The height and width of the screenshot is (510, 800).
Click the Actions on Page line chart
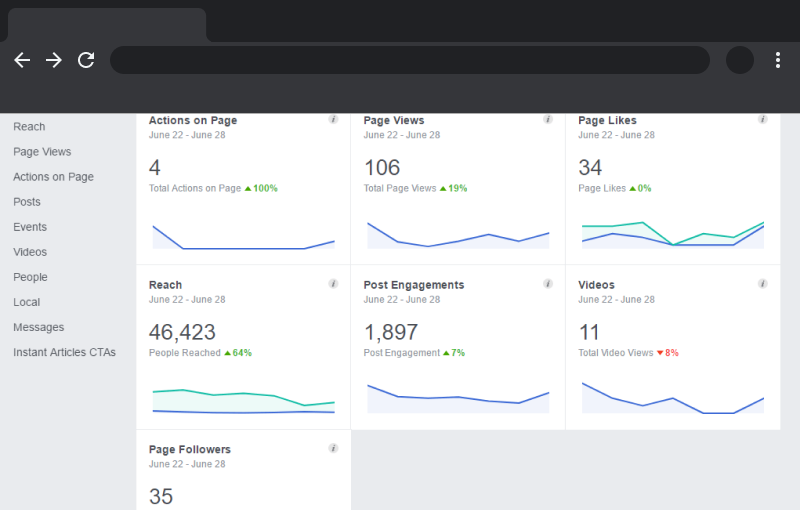pyautogui.click(x=243, y=237)
